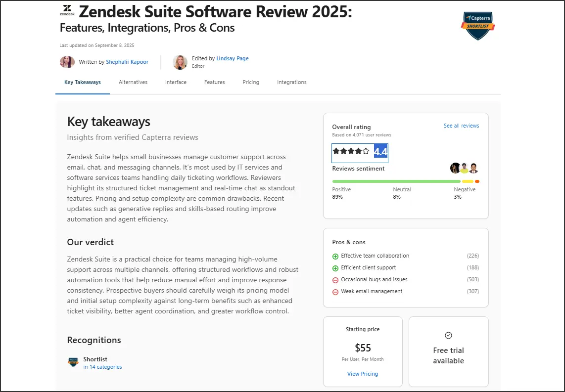Click the (226) count

(x=473, y=256)
